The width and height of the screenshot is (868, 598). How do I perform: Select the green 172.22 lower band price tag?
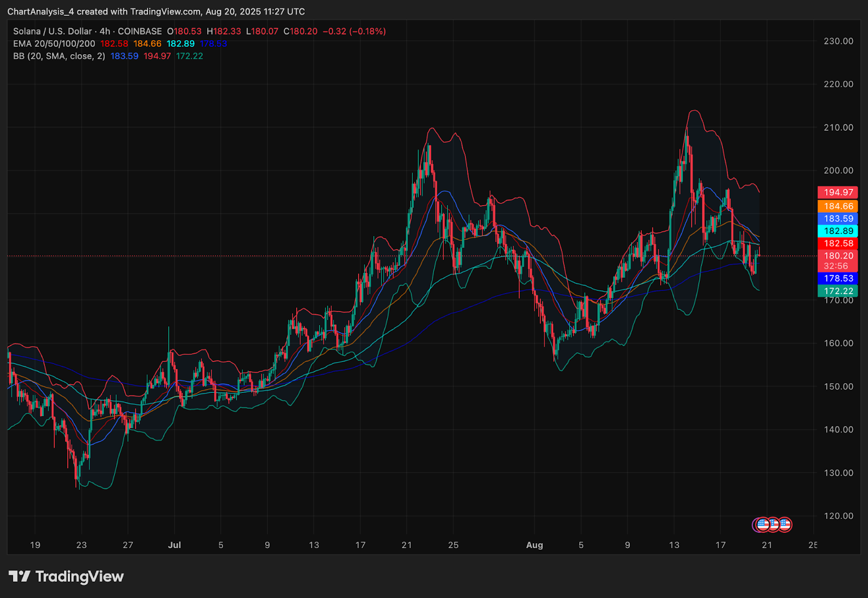(838, 291)
